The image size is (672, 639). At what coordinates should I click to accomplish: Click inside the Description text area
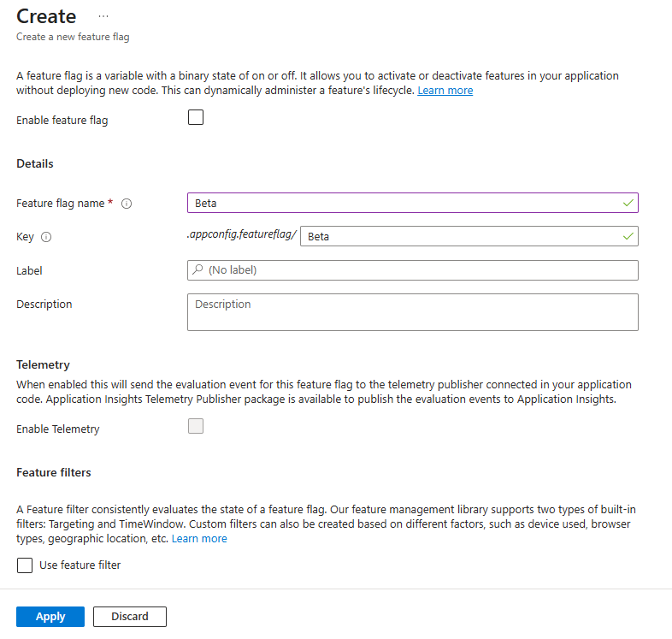(412, 312)
